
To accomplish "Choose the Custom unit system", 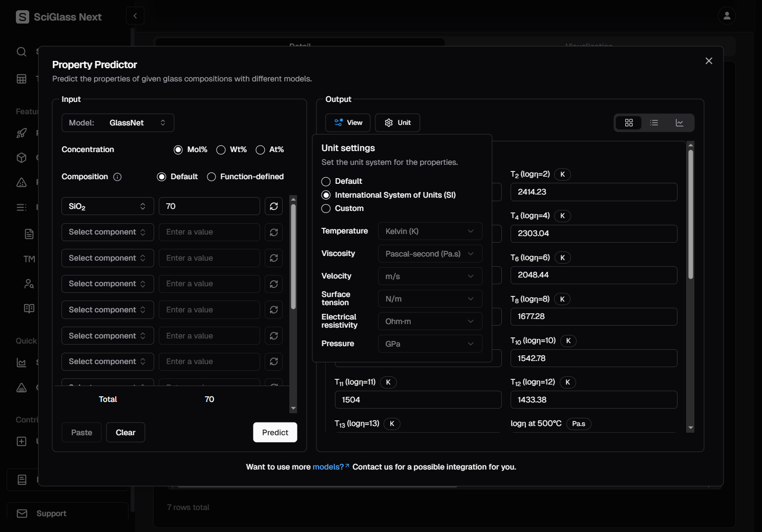I will click(x=326, y=208).
